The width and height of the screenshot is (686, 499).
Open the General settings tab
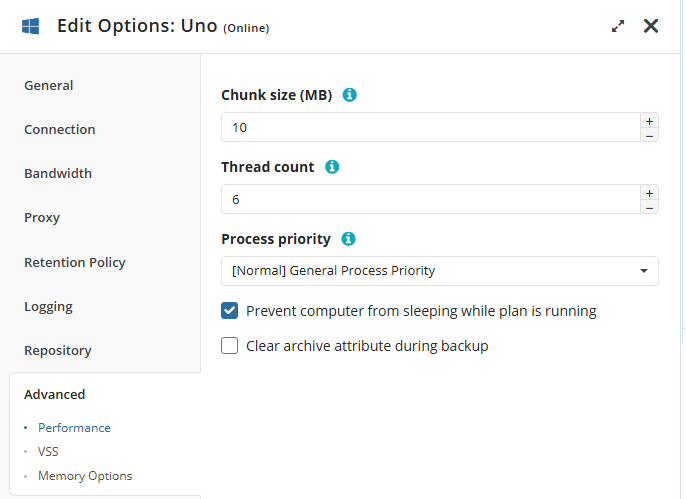(x=49, y=86)
